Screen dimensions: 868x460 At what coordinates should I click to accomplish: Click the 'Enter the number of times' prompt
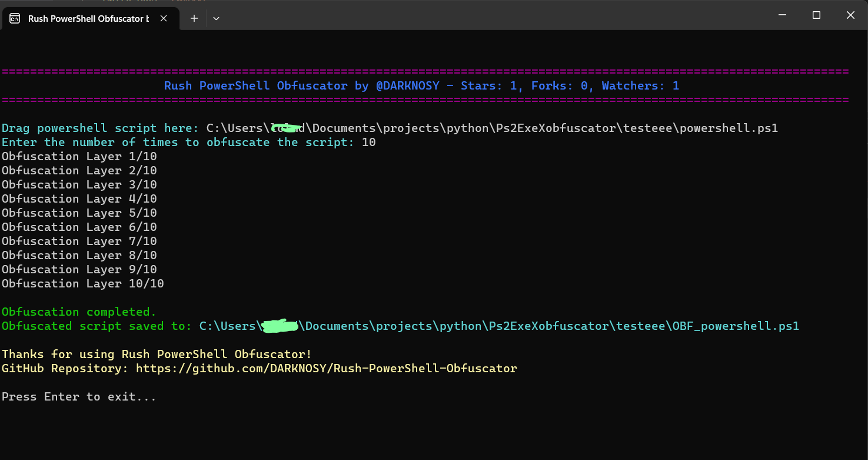(178, 143)
